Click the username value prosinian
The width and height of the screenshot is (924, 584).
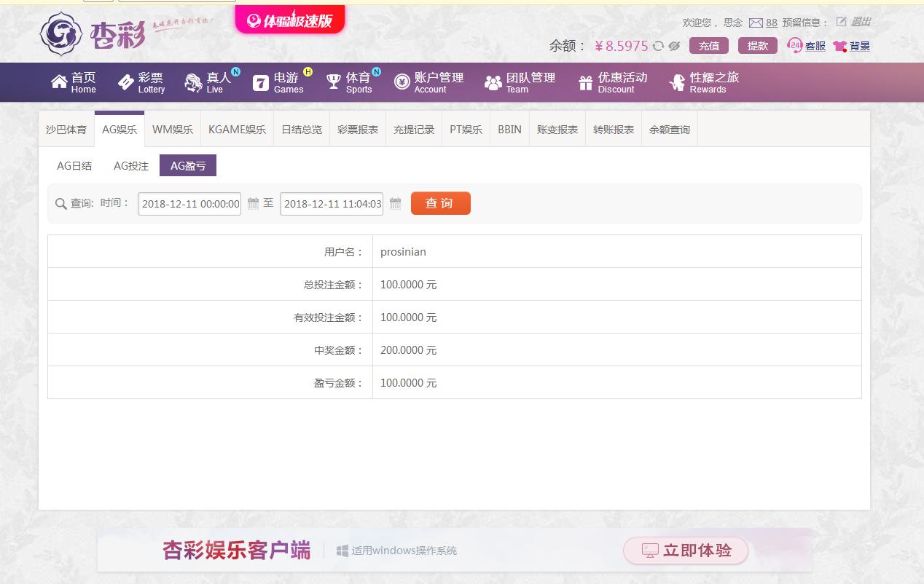pyautogui.click(x=403, y=252)
